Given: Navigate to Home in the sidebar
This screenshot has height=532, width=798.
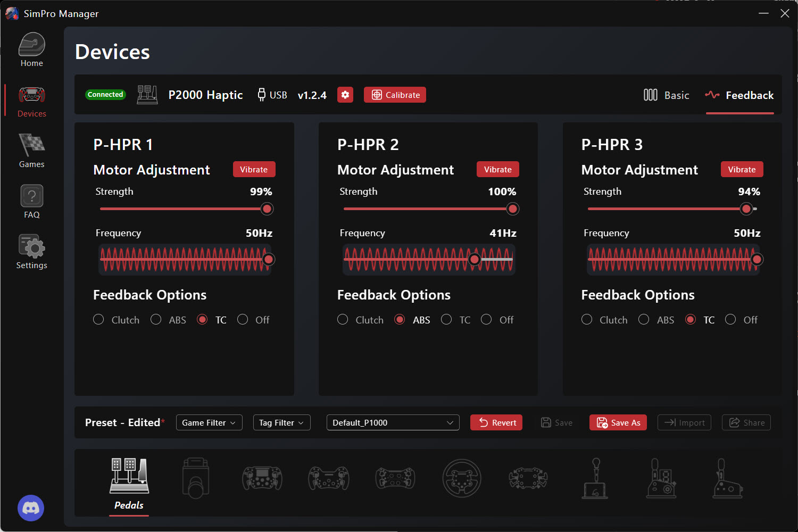Looking at the screenshot, I should (x=31, y=49).
